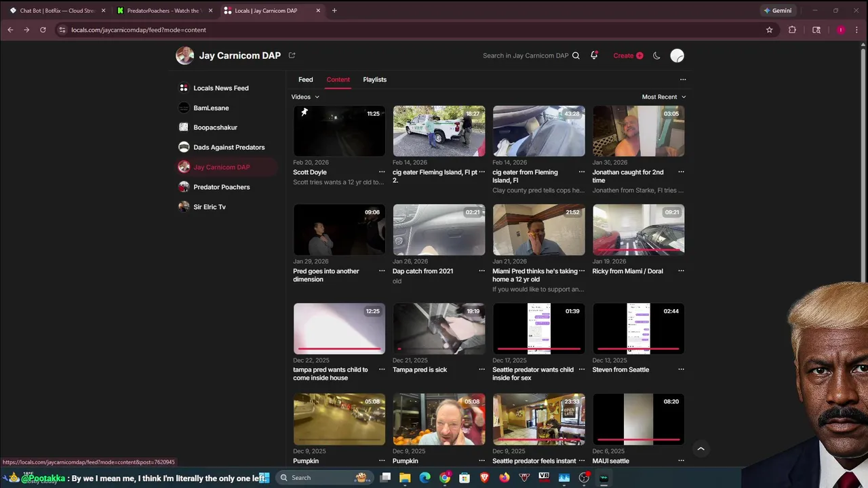Click progress bar on tampa pred 12:25 thumbnail
The height and width of the screenshot is (488, 868).
(339, 349)
